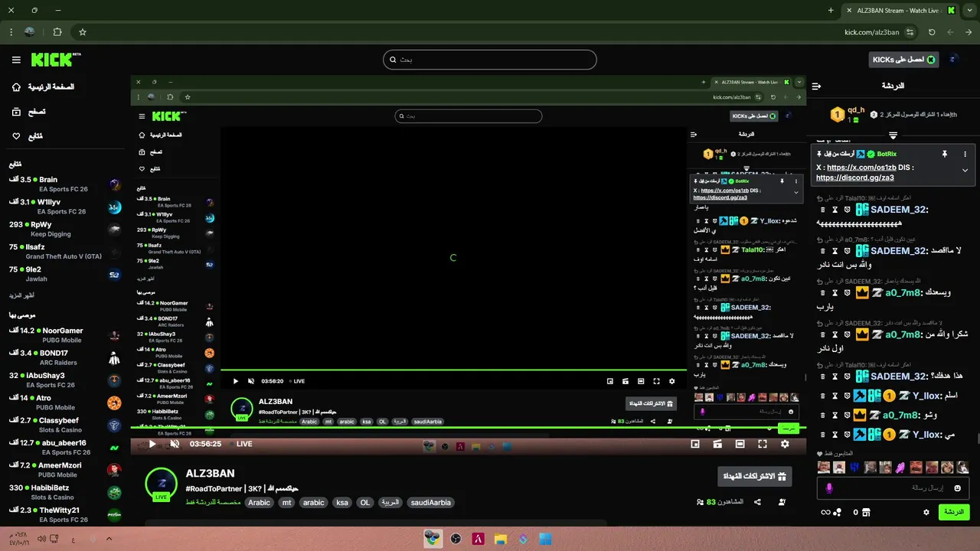Open picture-in-picture in the bottom player bar

pyautogui.click(x=695, y=444)
